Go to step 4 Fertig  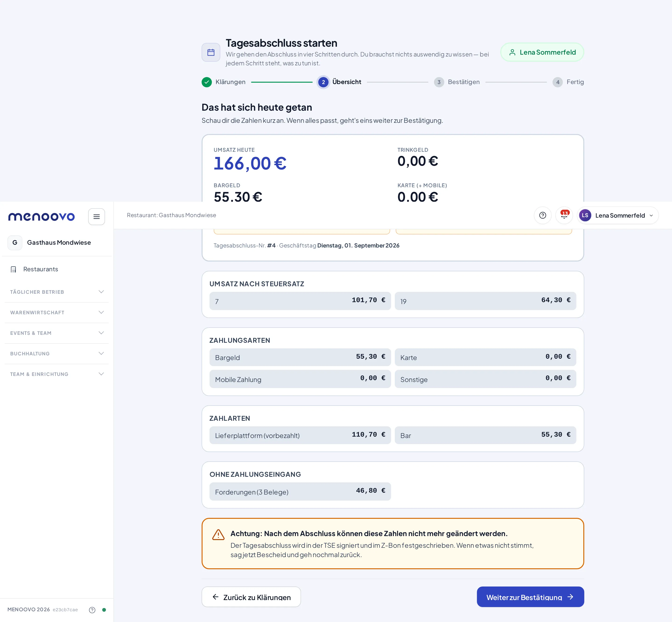[568, 82]
